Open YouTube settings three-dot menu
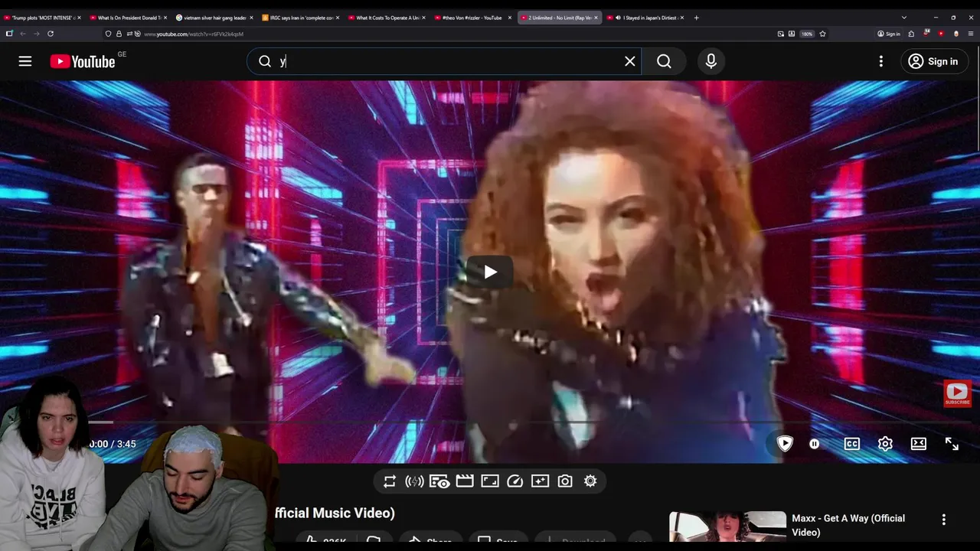Screen dimensions: 980x551 click(881, 61)
